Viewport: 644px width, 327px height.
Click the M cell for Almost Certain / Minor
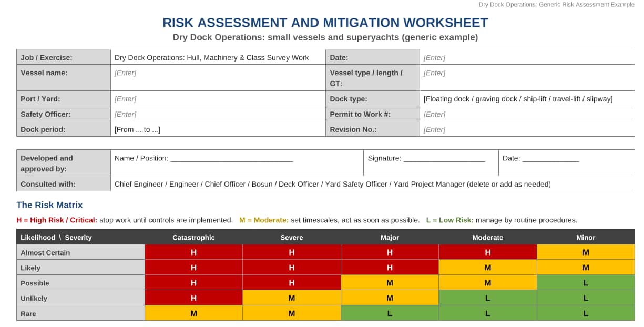[x=586, y=252]
